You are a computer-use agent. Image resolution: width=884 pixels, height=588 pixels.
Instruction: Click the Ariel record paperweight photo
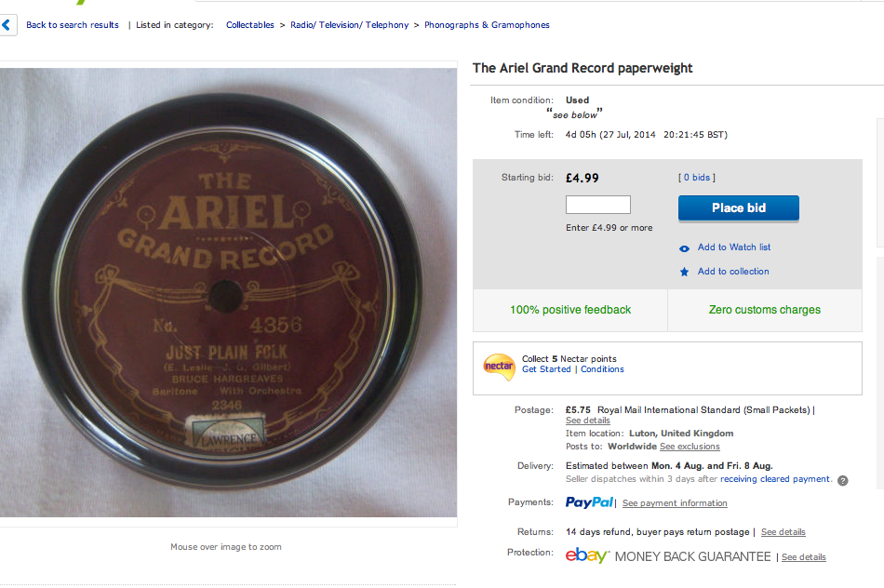click(228, 292)
